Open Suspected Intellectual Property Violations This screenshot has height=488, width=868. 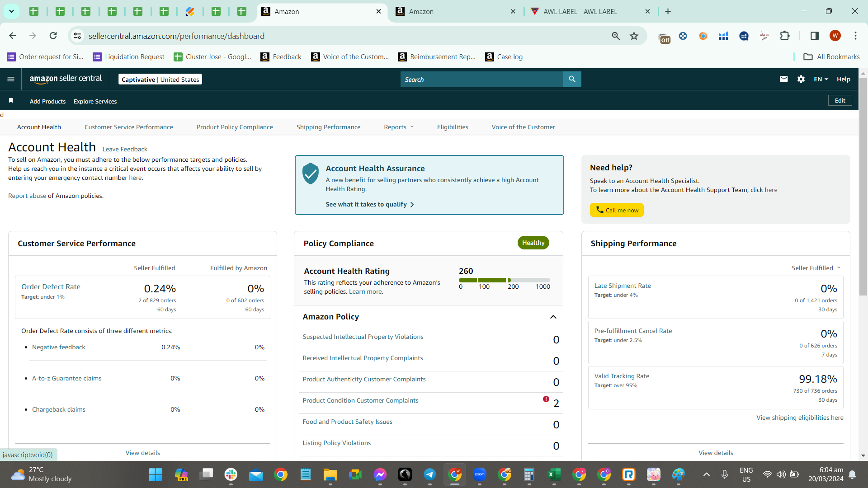point(363,337)
